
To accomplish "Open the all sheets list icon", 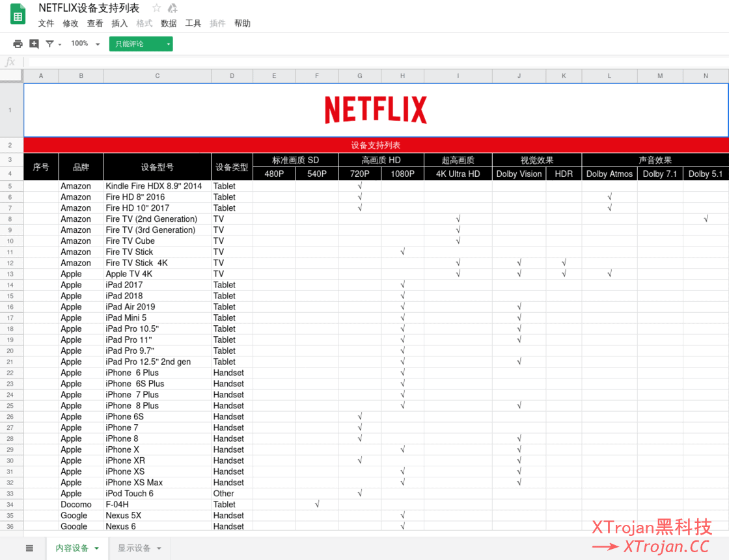I will point(29,548).
